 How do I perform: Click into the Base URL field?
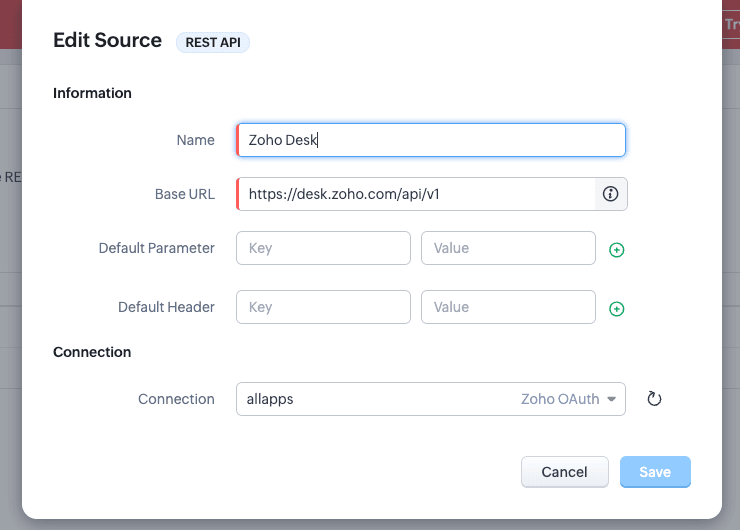pyautogui.click(x=416, y=194)
